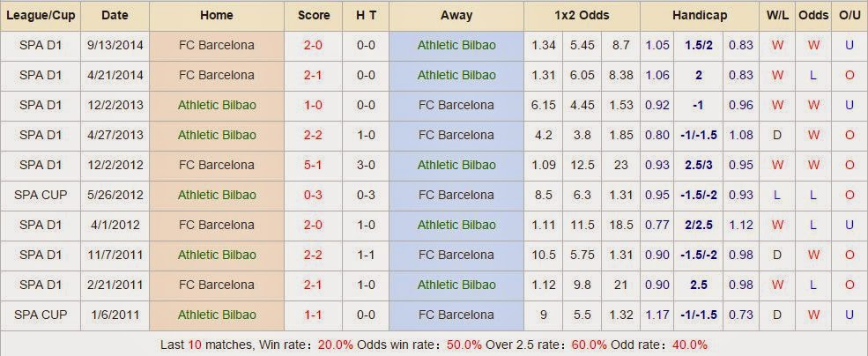Click 1x2 odds value 12.5
The width and height of the screenshot is (868, 356).
point(582,165)
